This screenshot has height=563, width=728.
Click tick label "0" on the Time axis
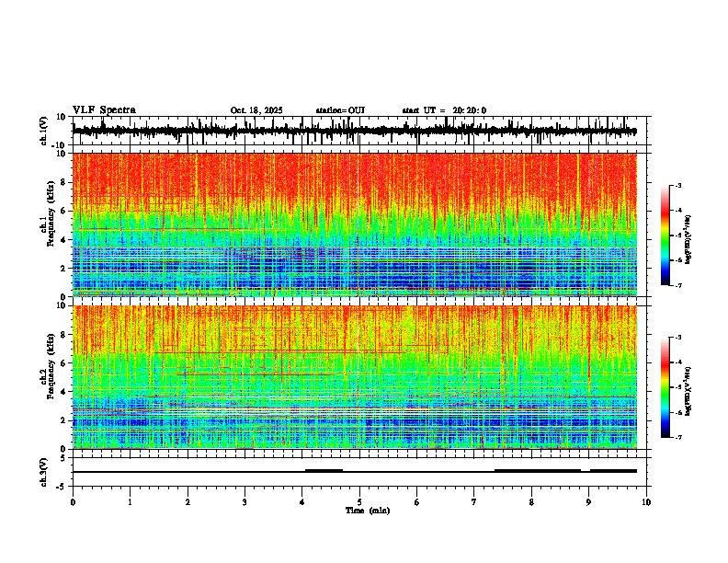(73, 502)
